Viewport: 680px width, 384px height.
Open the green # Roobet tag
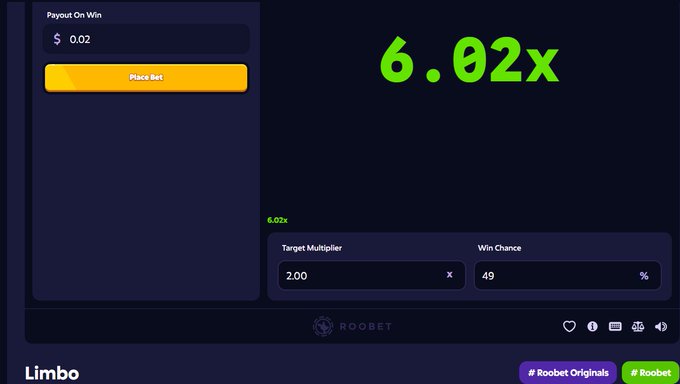pos(651,373)
